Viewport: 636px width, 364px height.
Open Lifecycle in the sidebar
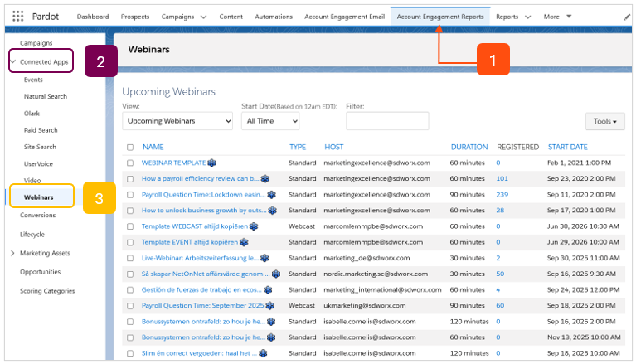tap(32, 235)
